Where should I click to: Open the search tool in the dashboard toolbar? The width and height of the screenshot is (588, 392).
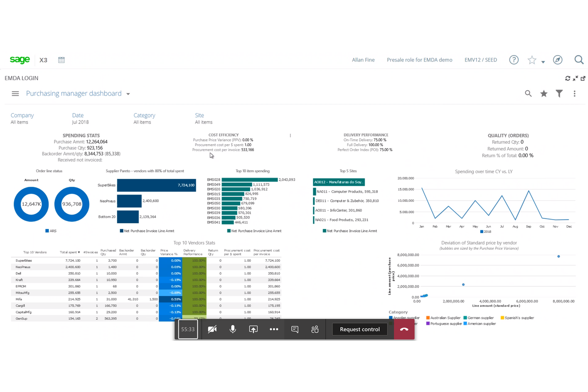[x=528, y=93]
